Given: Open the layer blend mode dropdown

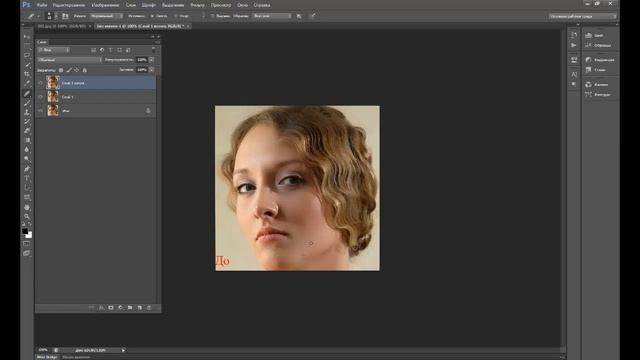Looking at the screenshot, I should [69, 60].
